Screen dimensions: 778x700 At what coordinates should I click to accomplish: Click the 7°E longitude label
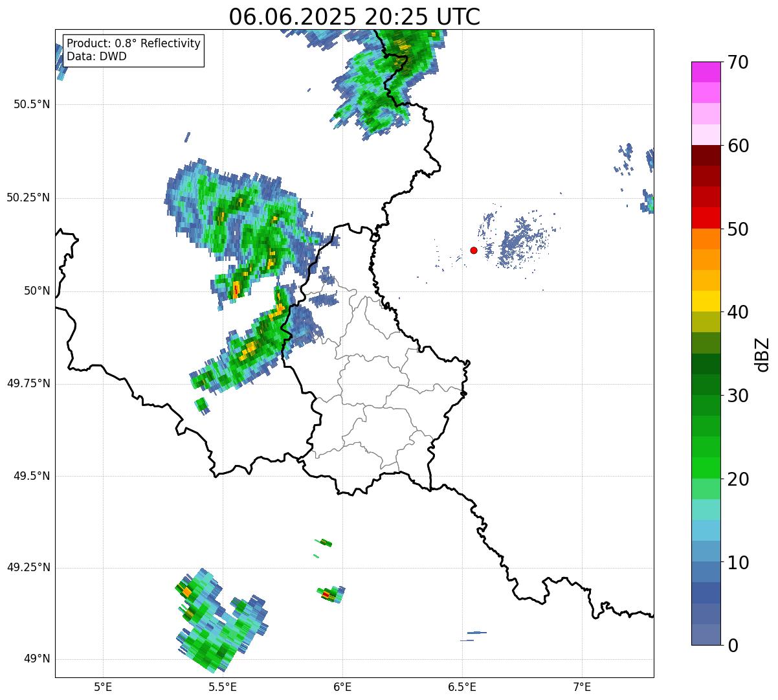[582, 686]
